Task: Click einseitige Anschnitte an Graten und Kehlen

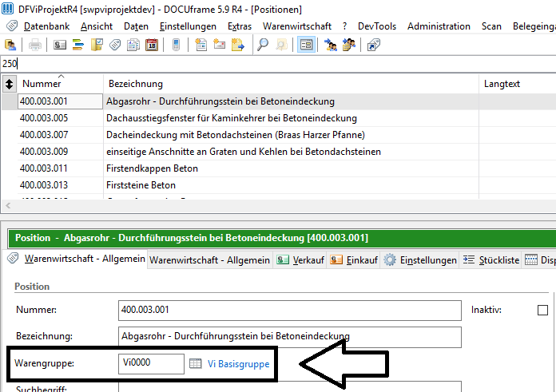Action: click(244, 152)
